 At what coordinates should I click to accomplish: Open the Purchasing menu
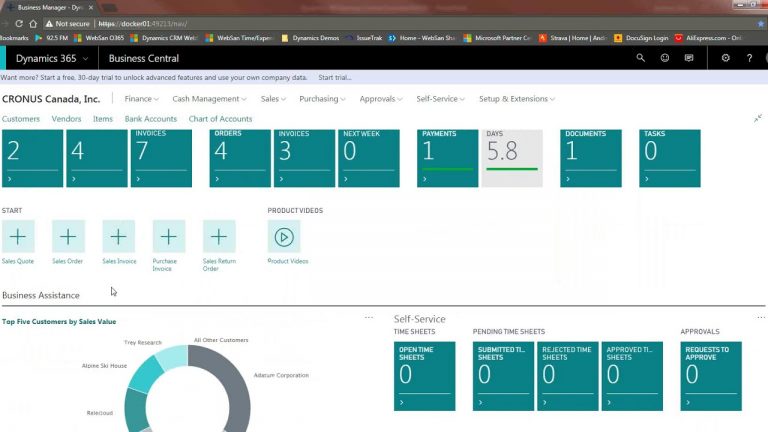(x=322, y=99)
